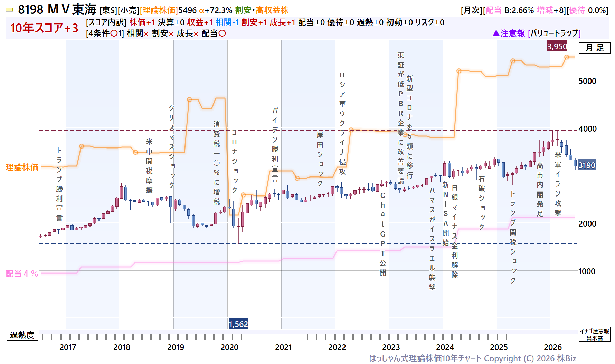This screenshot has width=615, height=364.
Task: Click the 5000 price axis label
Action: pos(587,81)
